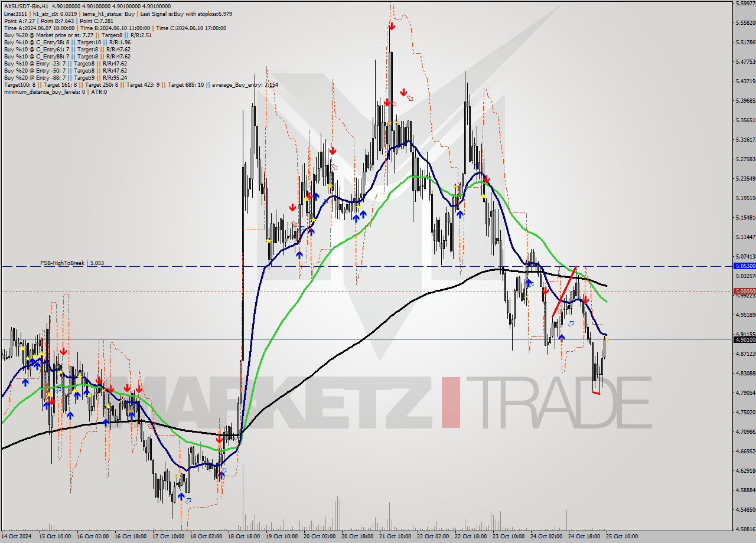Click the '20 Oct 02:00' time axis label

pos(319,537)
